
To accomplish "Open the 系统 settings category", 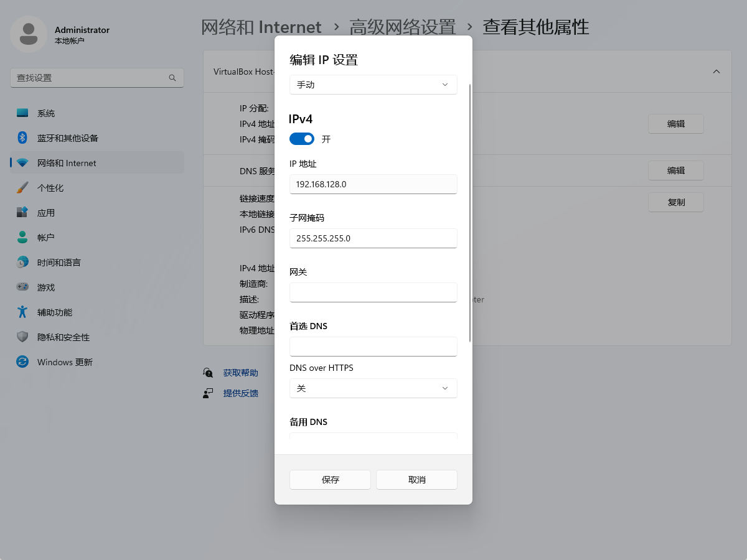I will point(97,113).
